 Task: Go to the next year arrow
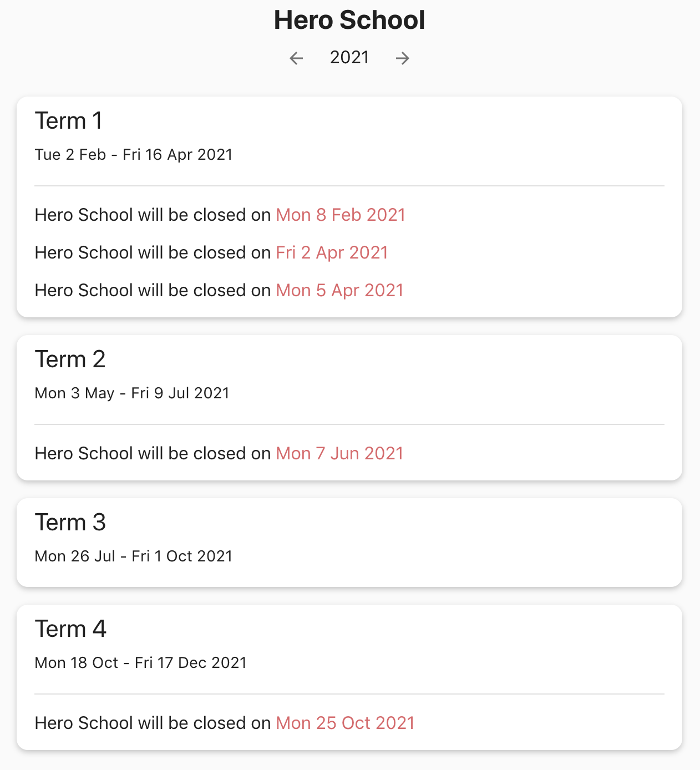click(x=403, y=58)
